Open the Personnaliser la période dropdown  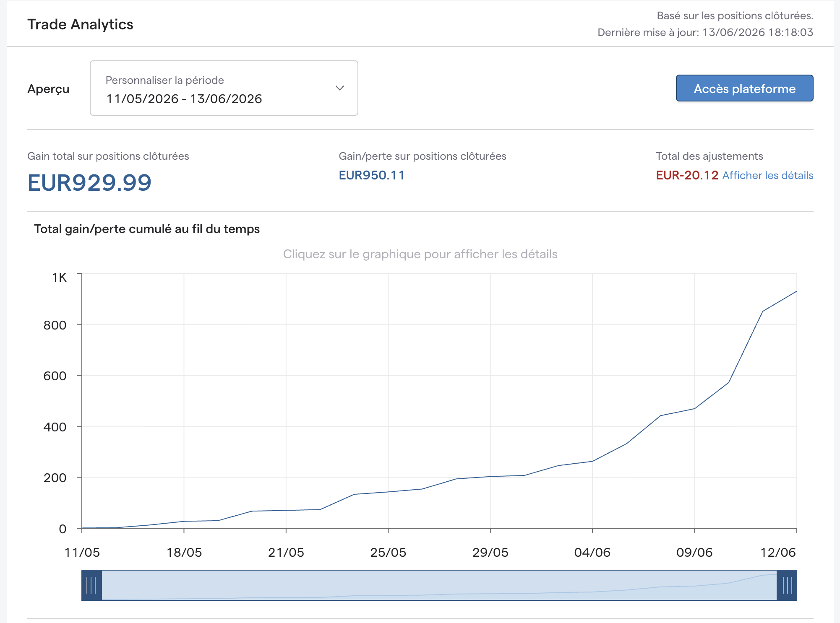(x=224, y=88)
